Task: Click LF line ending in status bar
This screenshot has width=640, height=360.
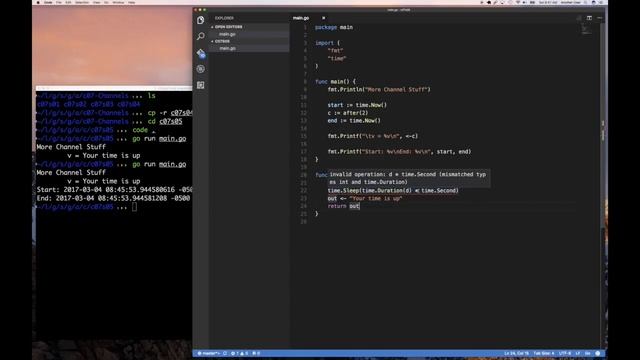Action: pyautogui.click(x=578, y=353)
